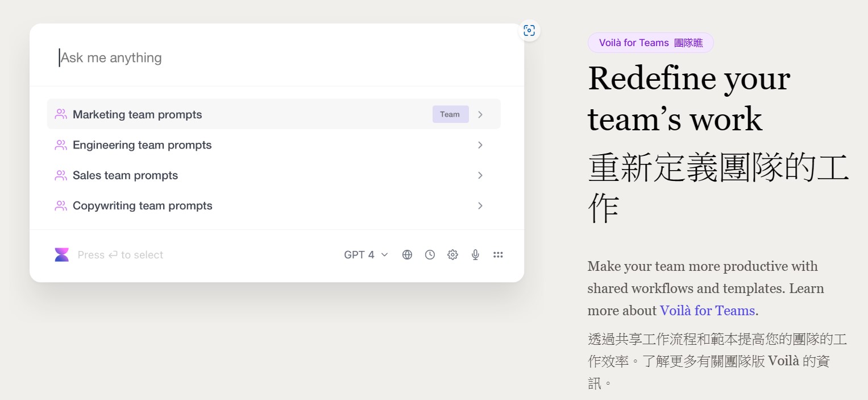The width and height of the screenshot is (868, 400).
Task: Select Sales team prompts item
Action: (x=125, y=175)
